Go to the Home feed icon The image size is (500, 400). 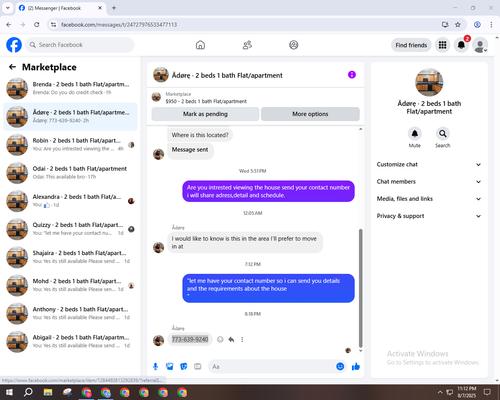tap(200, 45)
